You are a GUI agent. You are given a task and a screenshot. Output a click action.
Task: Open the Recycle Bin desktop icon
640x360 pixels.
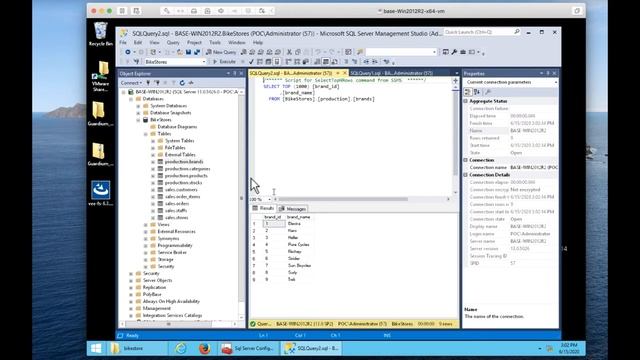[x=100, y=34]
